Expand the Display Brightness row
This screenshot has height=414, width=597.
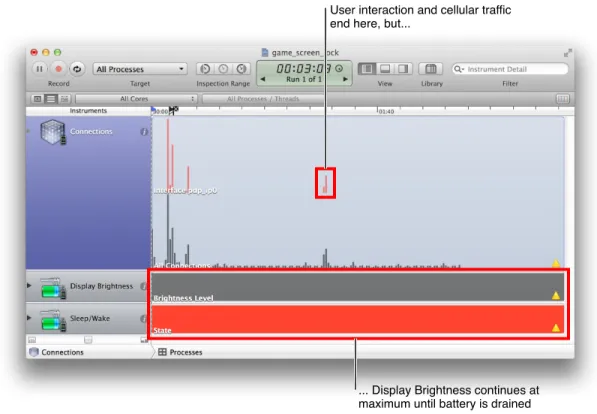[x=29, y=285]
